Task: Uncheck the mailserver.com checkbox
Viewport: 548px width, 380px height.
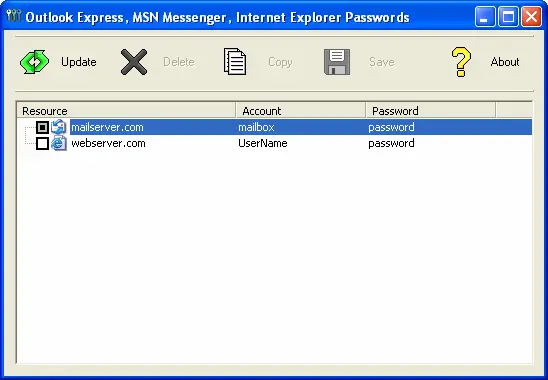Action: (42, 127)
